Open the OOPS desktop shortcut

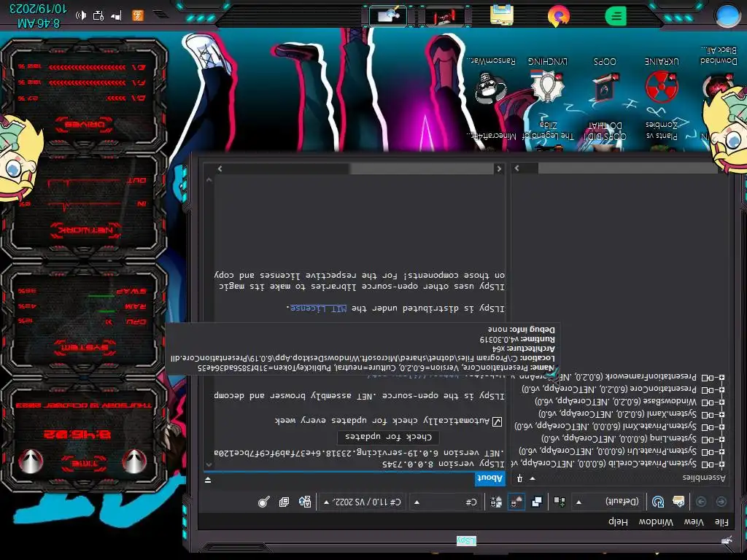(605, 79)
